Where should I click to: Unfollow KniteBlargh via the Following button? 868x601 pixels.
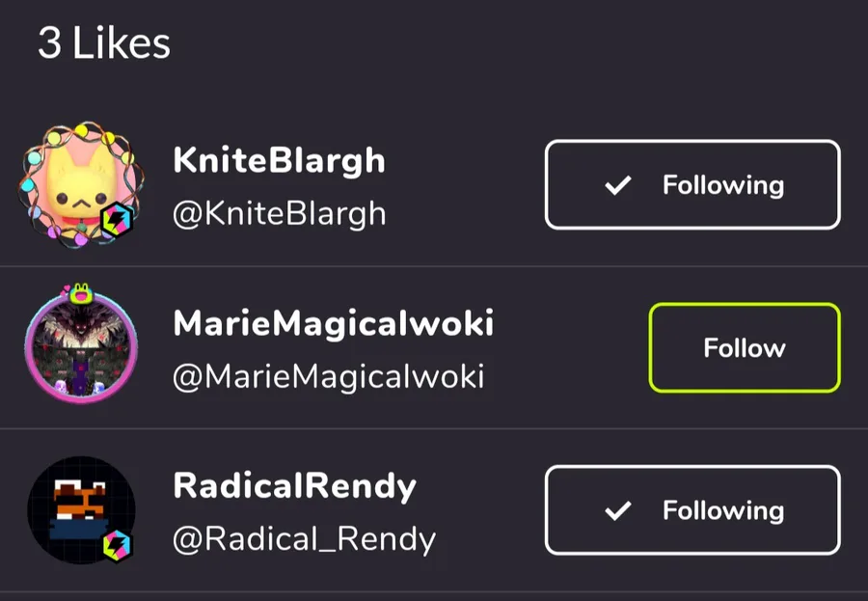tap(692, 185)
